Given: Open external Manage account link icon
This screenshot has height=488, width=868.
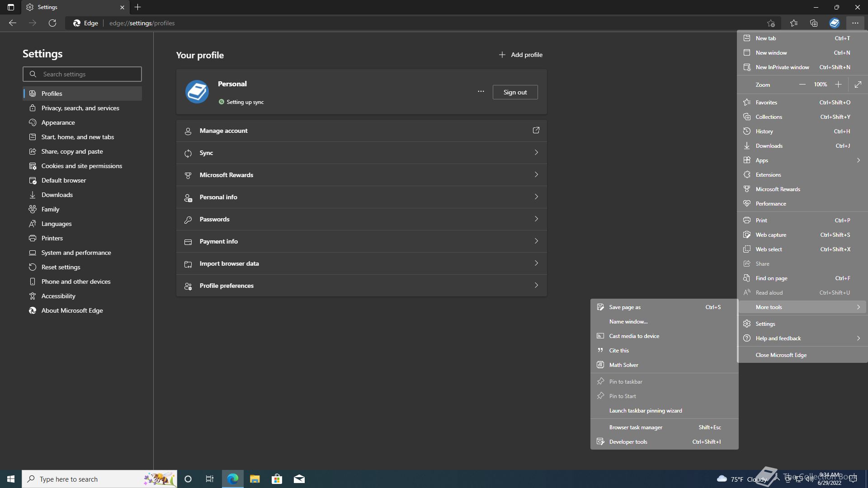Looking at the screenshot, I should click(536, 131).
